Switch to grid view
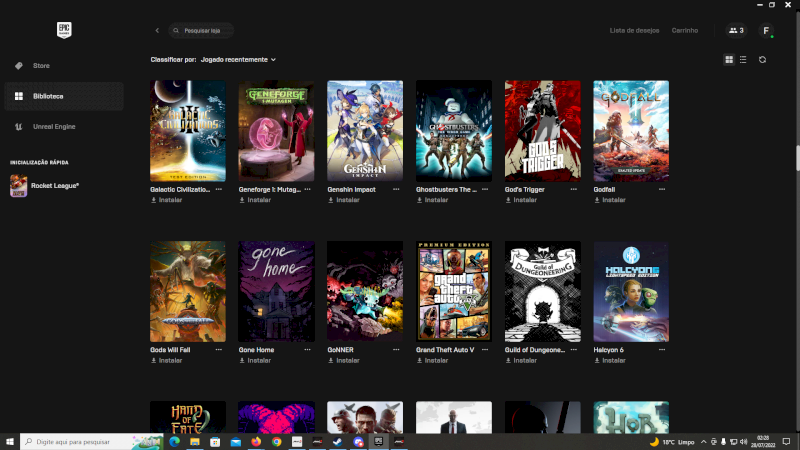The image size is (800, 450). 729,60
